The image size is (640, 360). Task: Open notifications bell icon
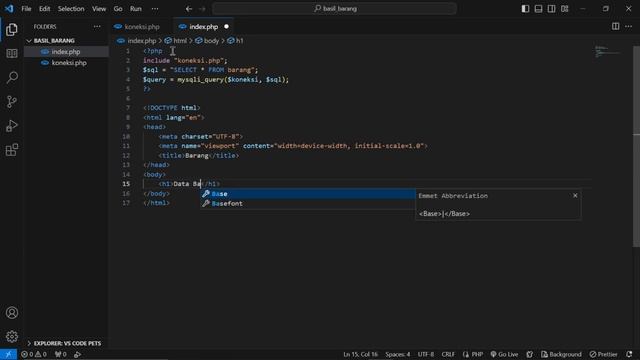(x=629, y=354)
